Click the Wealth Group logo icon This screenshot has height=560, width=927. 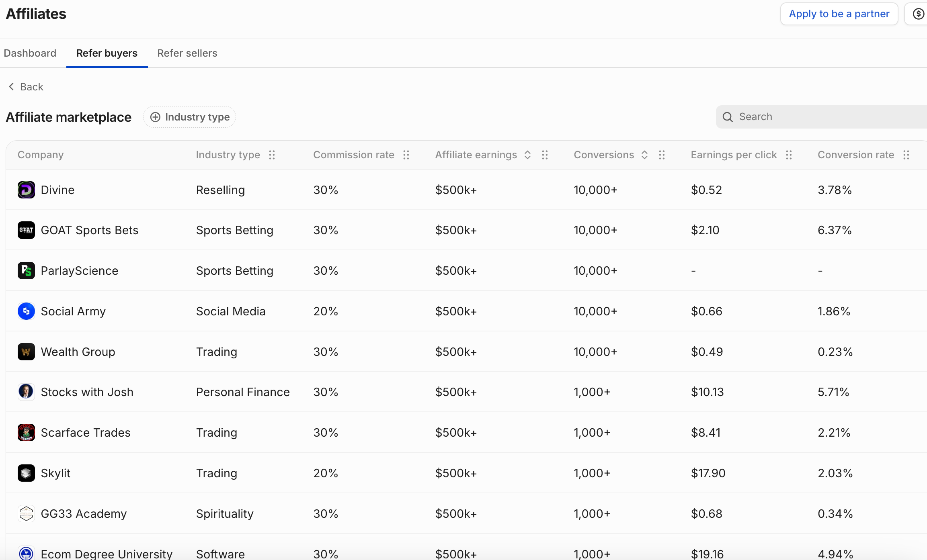tap(26, 352)
